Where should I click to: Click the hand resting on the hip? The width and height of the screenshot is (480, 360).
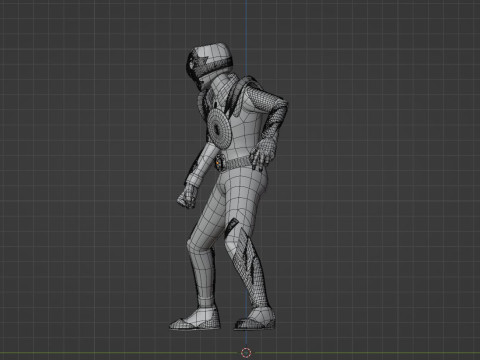point(263,153)
